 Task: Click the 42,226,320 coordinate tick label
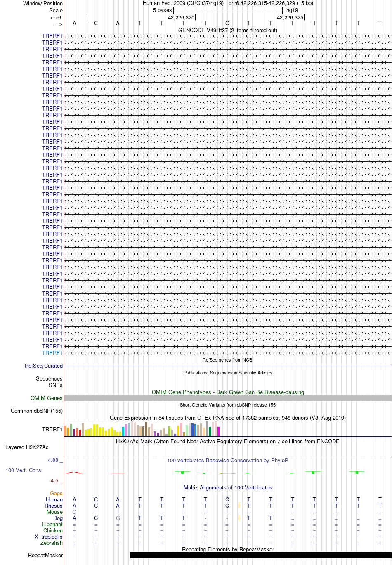click(x=181, y=18)
